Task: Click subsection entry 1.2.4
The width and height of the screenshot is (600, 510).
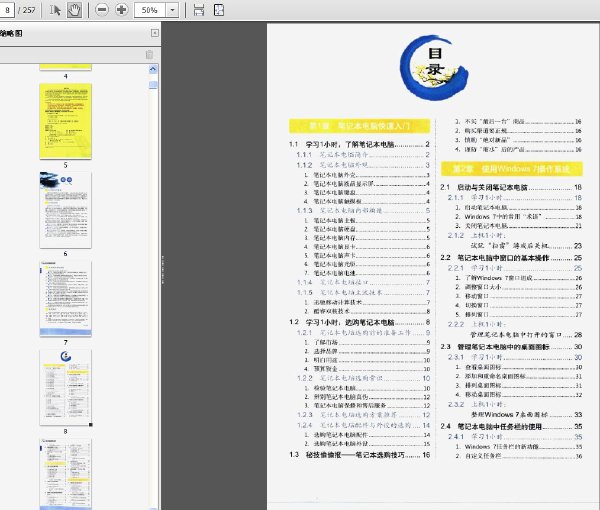Action: click(x=363, y=425)
